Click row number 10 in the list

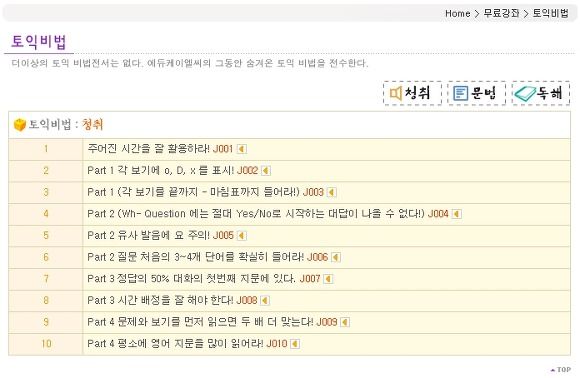pyautogui.click(x=46, y=344)
